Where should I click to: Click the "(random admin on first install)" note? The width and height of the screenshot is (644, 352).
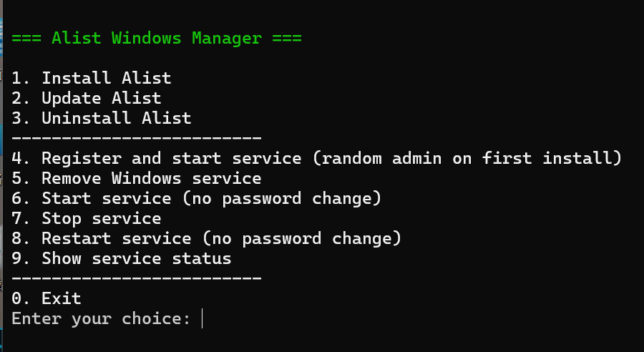point(467,158)
